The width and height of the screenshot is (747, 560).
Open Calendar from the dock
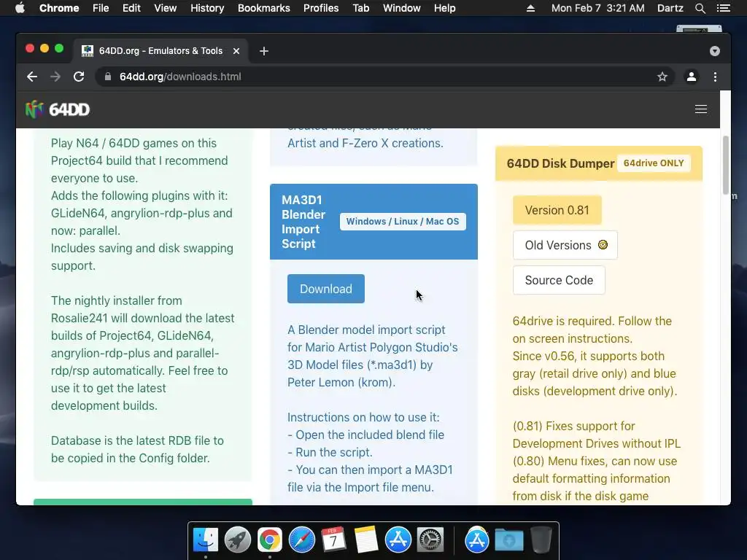tap(333, 540)
